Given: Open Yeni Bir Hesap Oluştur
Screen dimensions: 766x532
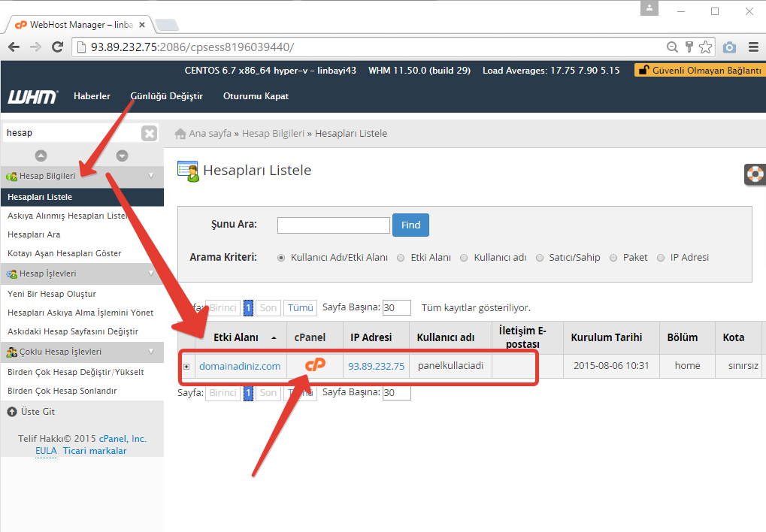Looking at the screenshot, I should (52, 294).
